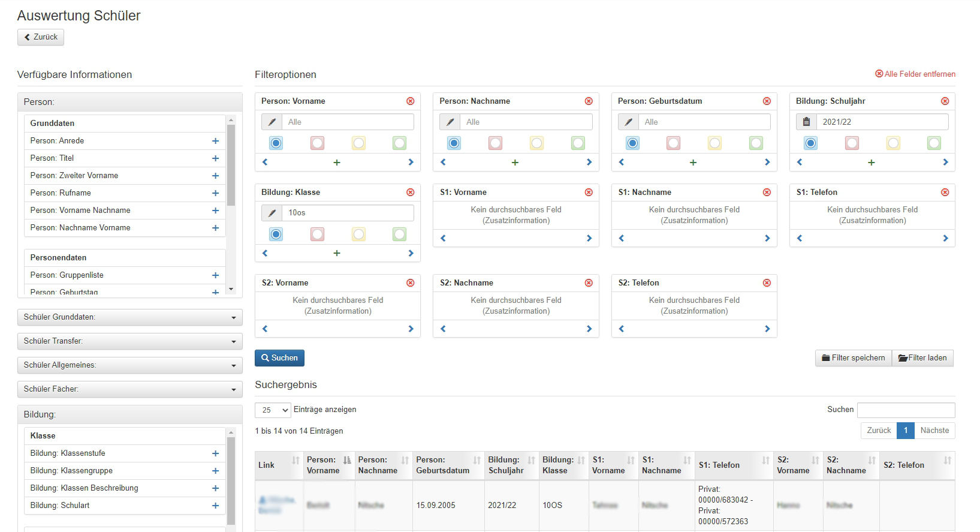Select green radio option in Bildung: Schuljahr
Screen dimensions: 980x532
[934, 143]
